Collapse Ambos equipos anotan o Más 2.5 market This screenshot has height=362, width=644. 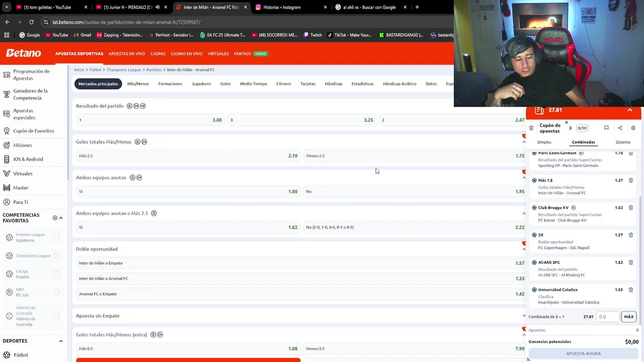(524, 213)
